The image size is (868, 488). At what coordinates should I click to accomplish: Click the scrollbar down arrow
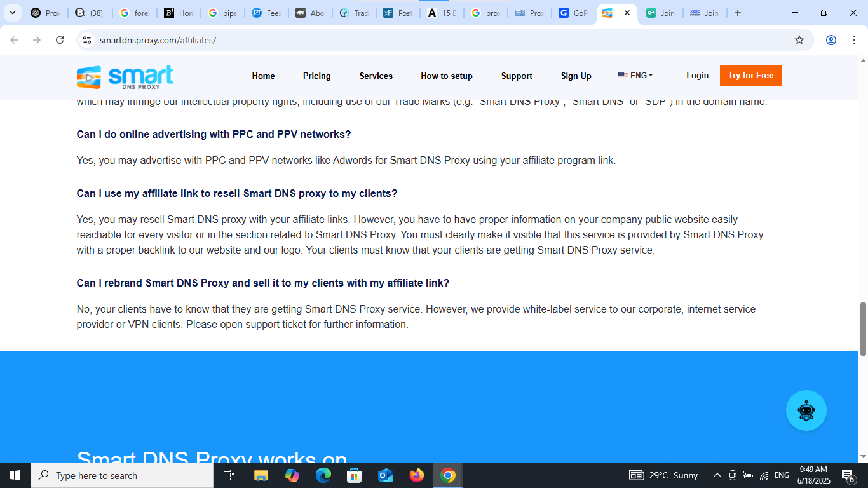pos(863,457)
